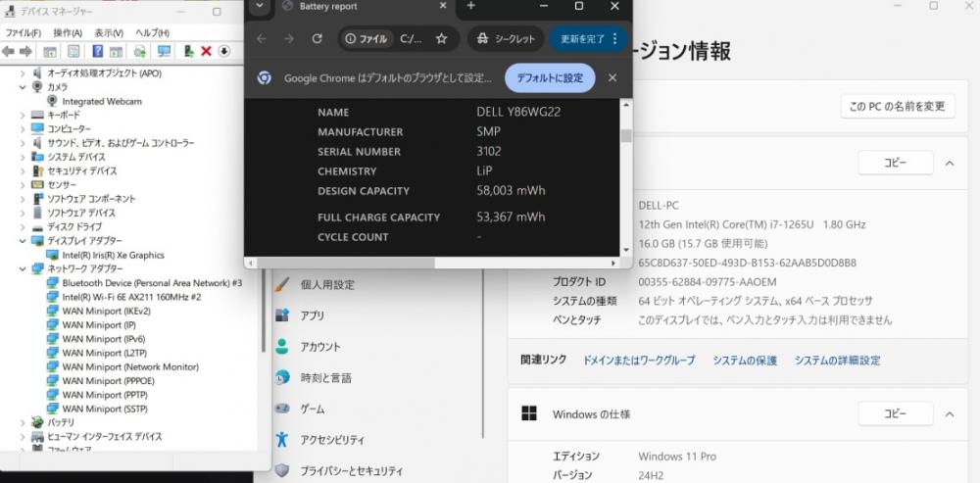
Task: Click Chrome forward arrow button
Action: (289, 39)
